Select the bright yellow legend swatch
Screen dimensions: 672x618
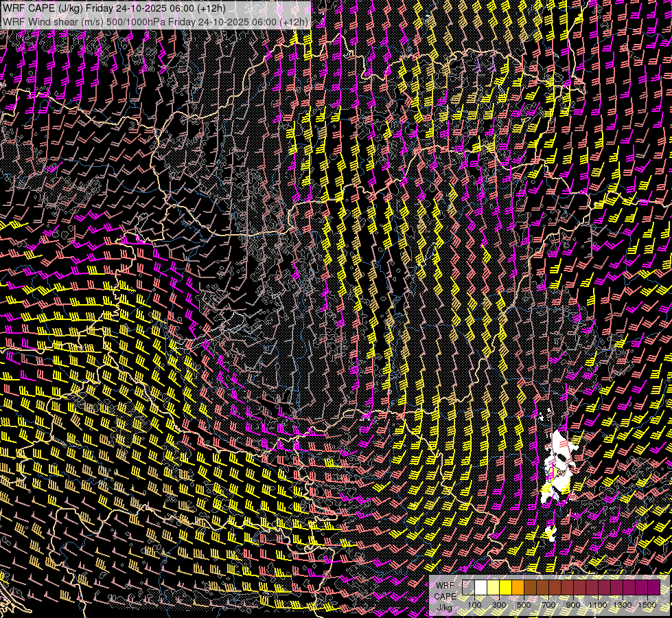506,587
